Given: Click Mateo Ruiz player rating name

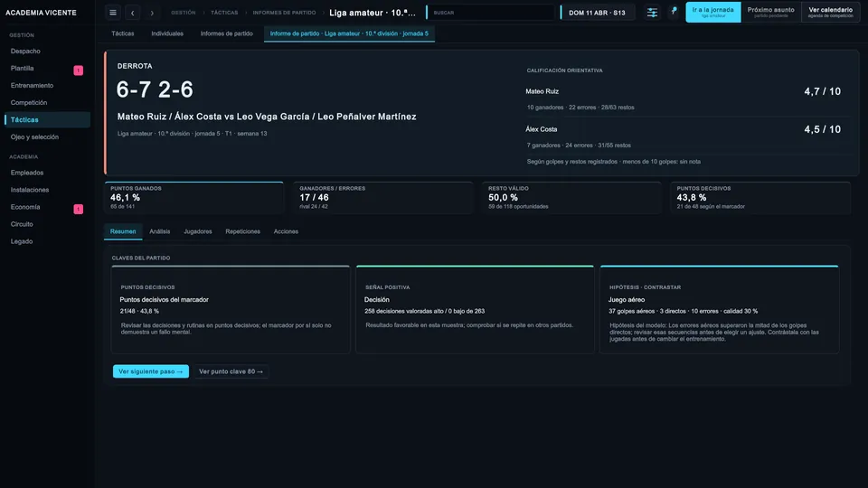Looking at the screenshot, I should [x=542, y=91].
